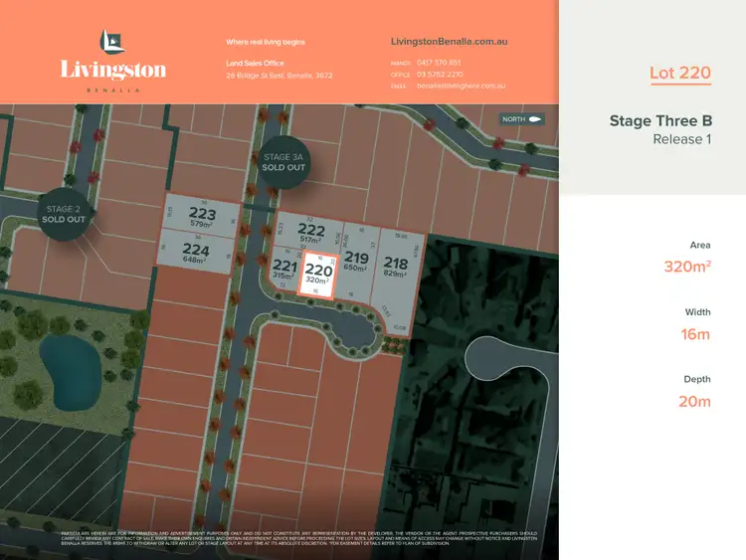This screenshot has width=746, height=560.
Task: Select lot 224 with 648m² area
Action: pyautogui.click(x=197, y=254)
